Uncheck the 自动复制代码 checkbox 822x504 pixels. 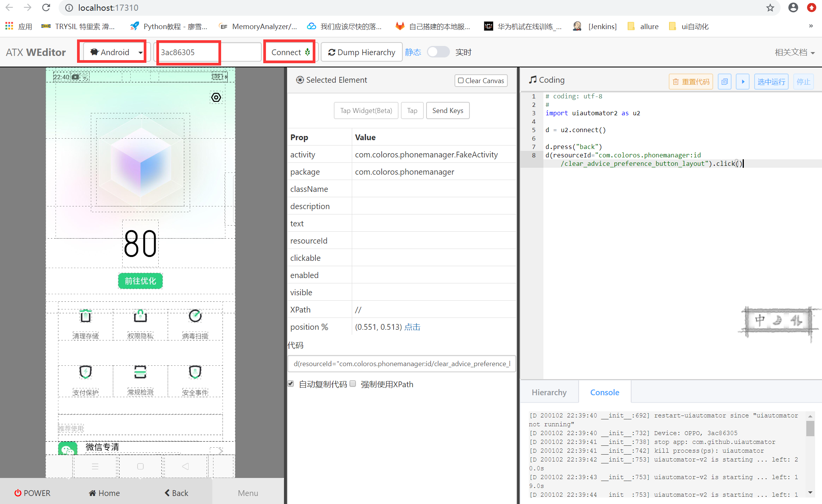291,384
